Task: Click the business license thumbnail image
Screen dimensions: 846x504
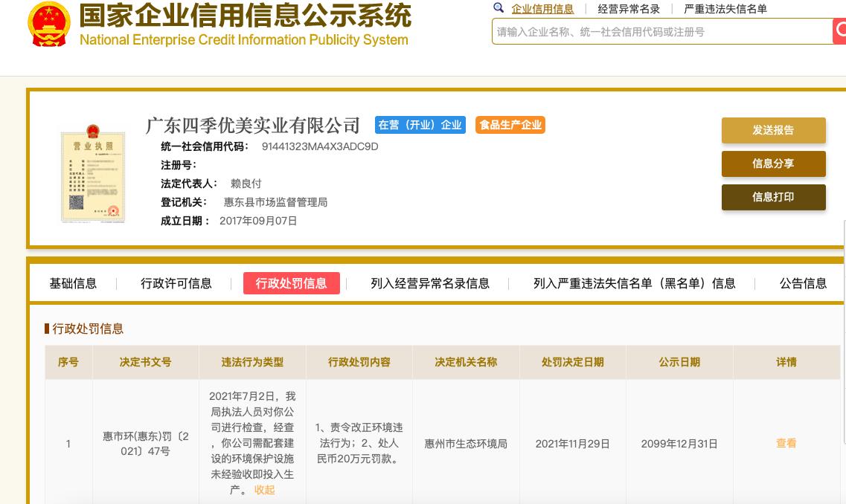Action: pos(92,175)
